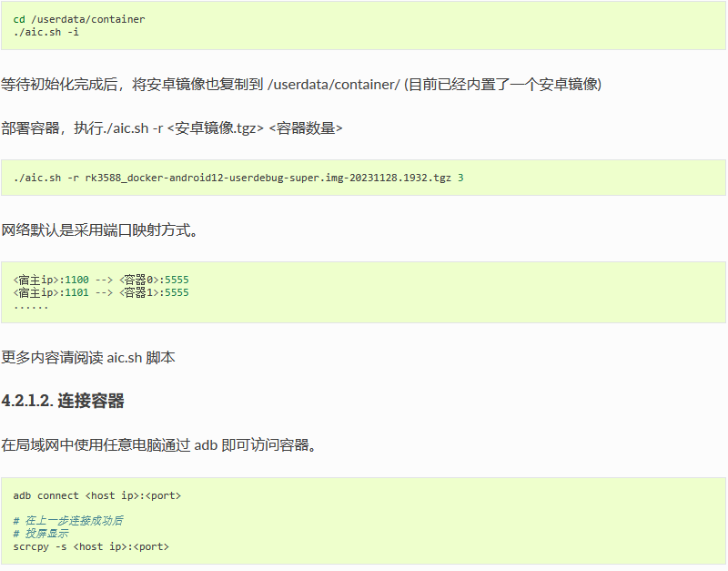Click the heading '4.2.1.2. 连接容器'

click(63, 401)
